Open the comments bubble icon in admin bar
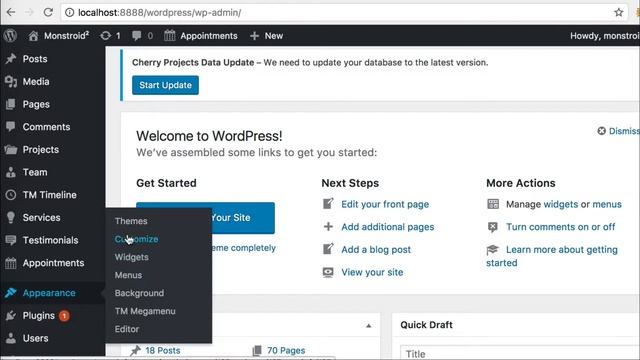This screenshot has height=360, width=640. [136, 36]
